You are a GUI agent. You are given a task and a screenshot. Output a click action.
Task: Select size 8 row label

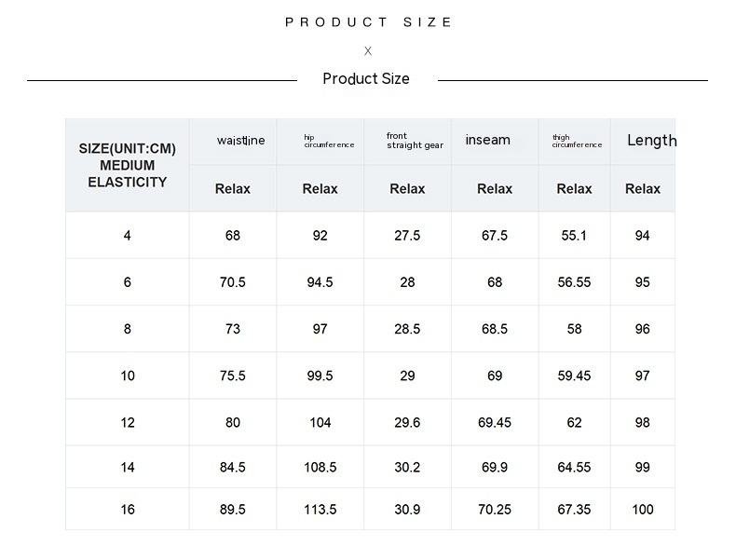(128, 329)
